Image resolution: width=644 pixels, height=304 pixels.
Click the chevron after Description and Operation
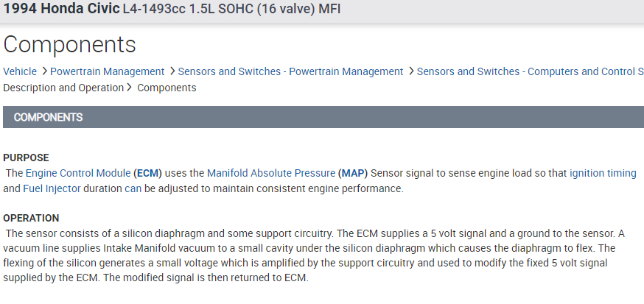tap(130, 88)
